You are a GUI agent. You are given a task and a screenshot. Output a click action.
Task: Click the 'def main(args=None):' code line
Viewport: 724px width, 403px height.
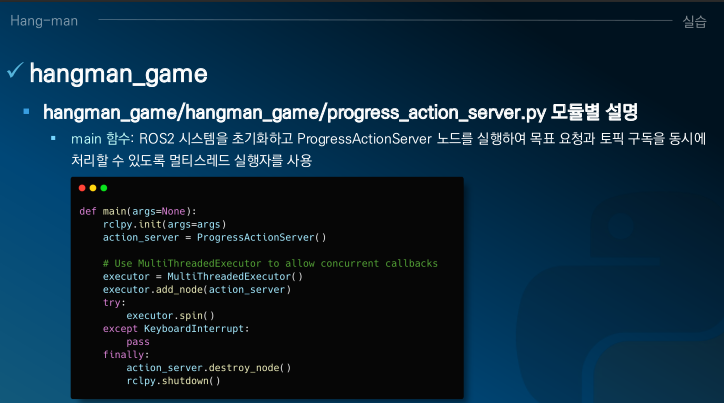[x=138, y=211]
